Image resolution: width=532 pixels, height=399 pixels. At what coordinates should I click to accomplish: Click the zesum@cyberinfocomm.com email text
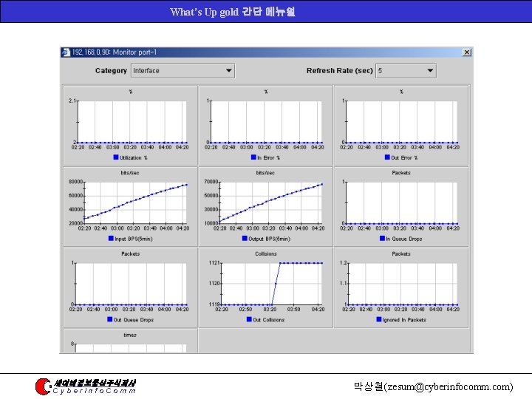click(x=449, y=386)
